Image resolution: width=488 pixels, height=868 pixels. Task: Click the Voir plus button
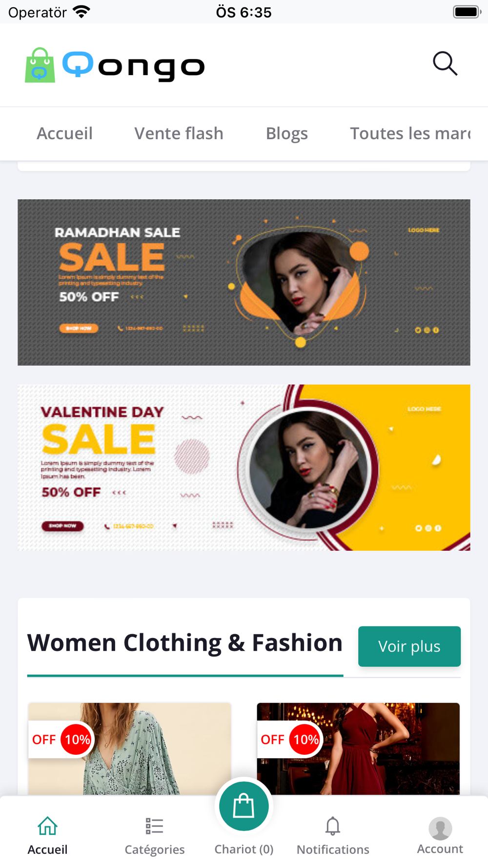(x=409, y=646)
